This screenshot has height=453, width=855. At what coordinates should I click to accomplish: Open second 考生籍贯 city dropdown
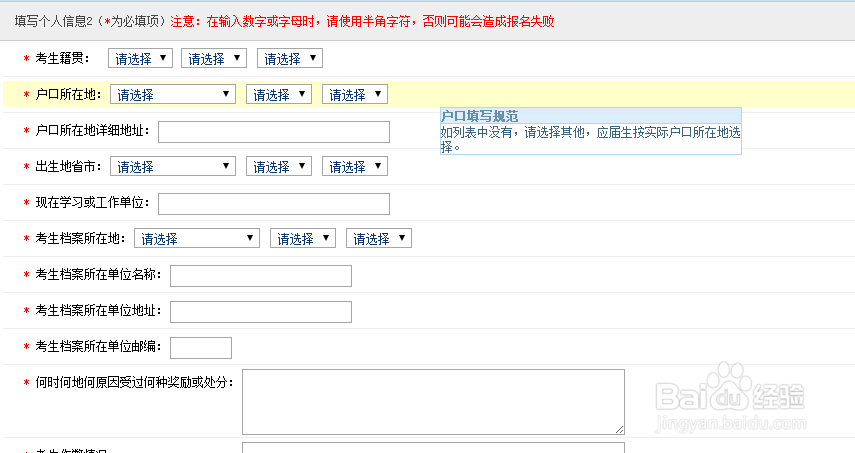point(214,58)
